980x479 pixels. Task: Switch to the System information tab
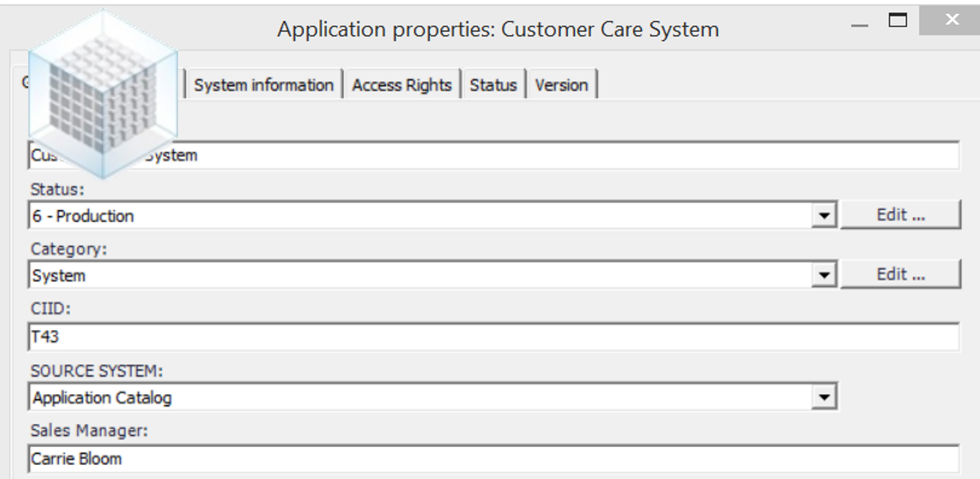pyautogui.click(x=264, y=85)
